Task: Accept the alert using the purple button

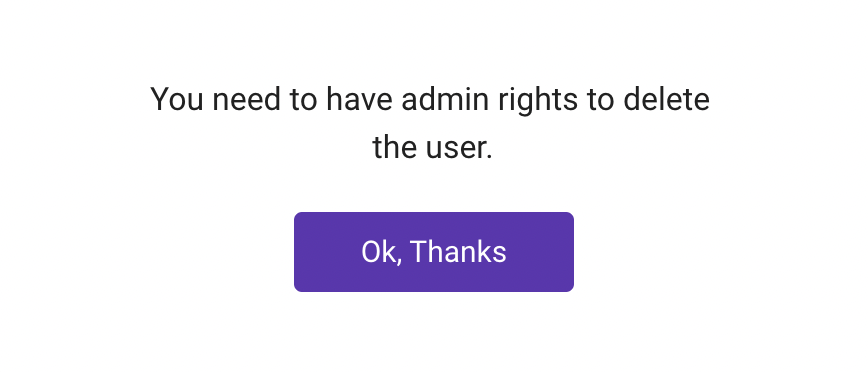Action: tap(433, 252)
